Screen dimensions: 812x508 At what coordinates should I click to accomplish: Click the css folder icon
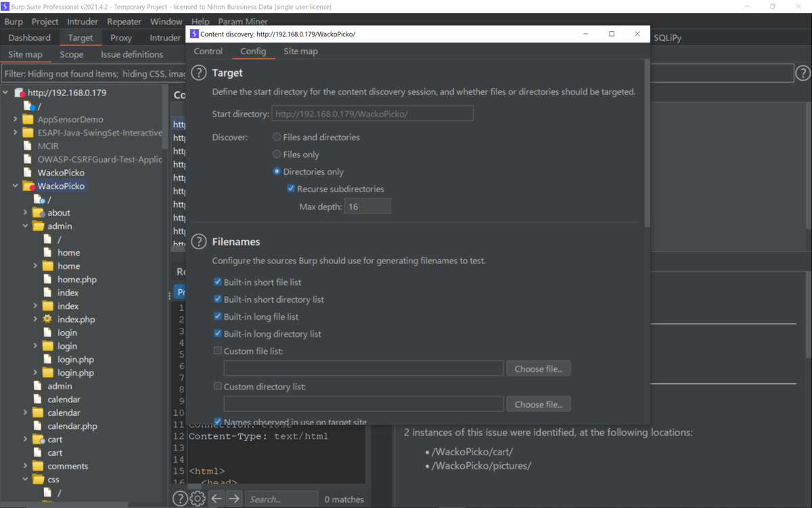click(x=38, y=480)
